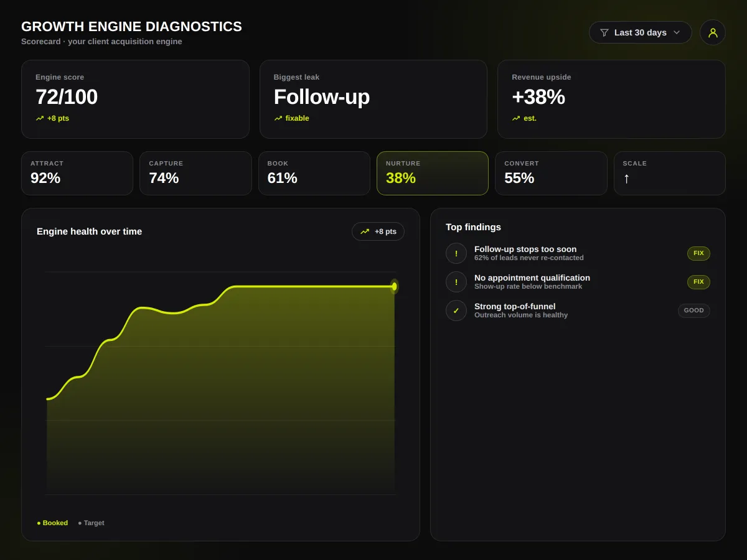Click the trend icon beside fixable
Viewport: 747px width, 560px height.
[x=278, y=118]
